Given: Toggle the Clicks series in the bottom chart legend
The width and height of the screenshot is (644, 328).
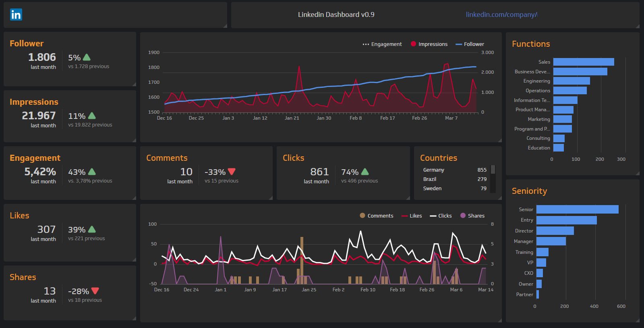Looking at the screenshot, I should point(441,216).
